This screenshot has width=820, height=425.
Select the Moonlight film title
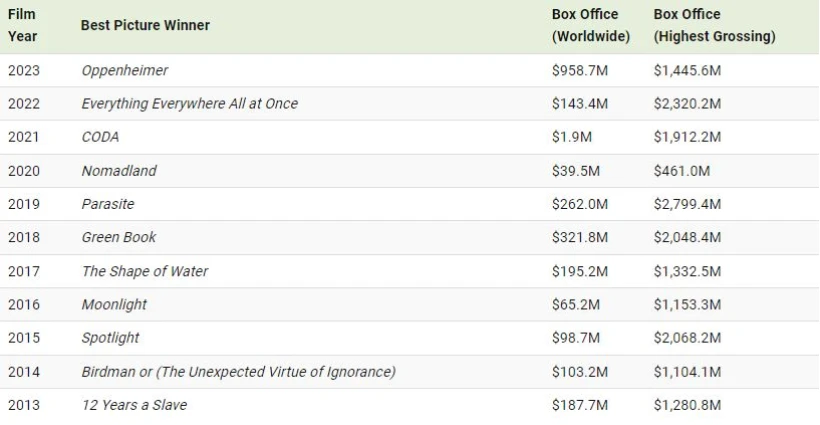pyautogui.click(x=114, y=304)
